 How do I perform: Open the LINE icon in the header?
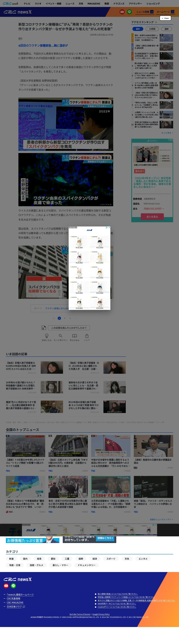[x=129, y=12]
